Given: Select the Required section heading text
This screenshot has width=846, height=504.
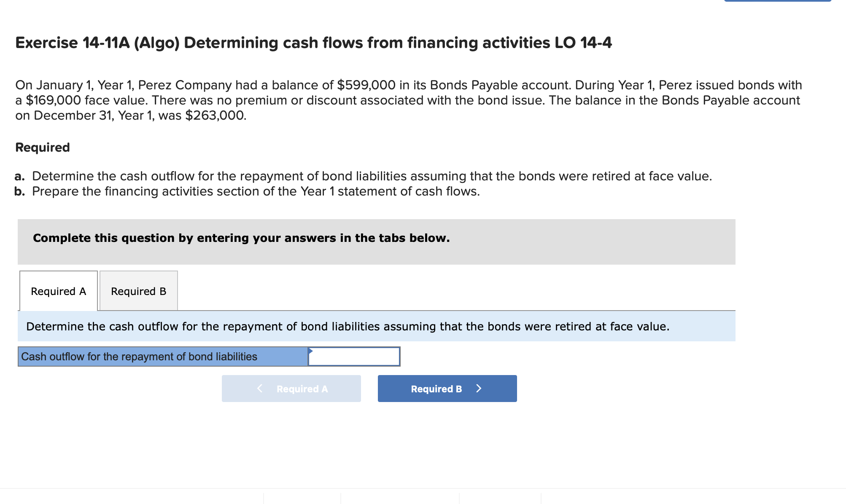Looking at the screenshot, I should 42,147.
